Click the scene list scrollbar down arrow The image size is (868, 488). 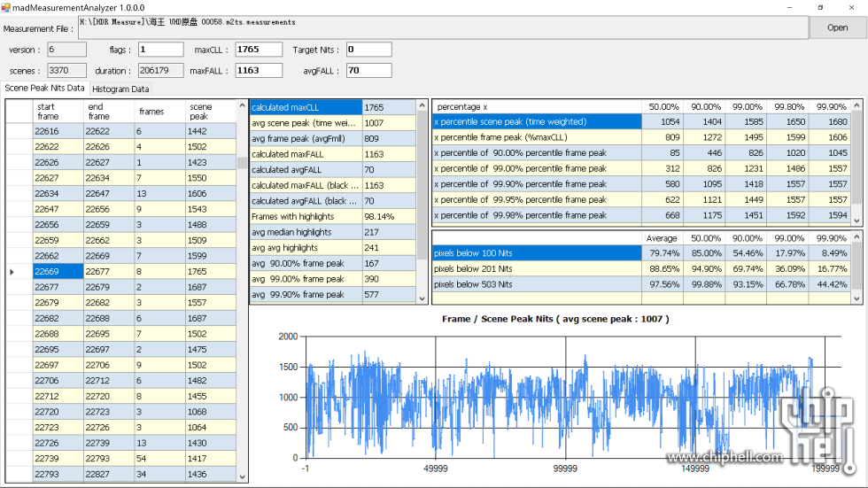click(x=243, y=476)
